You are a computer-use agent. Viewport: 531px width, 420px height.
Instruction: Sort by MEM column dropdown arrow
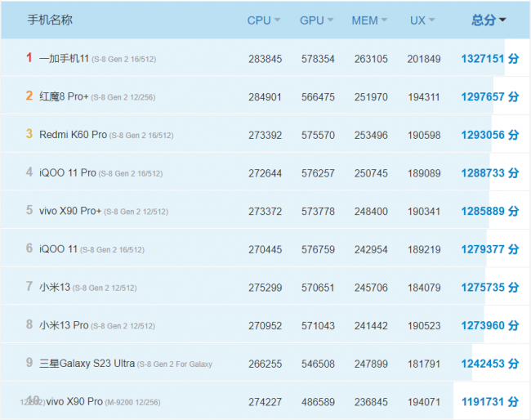click(384, 20)
